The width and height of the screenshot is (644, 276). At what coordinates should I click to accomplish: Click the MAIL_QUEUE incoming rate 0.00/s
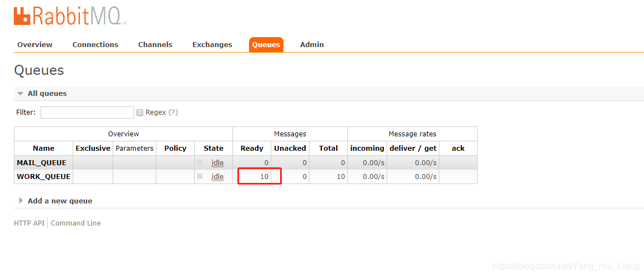(374, 163)
